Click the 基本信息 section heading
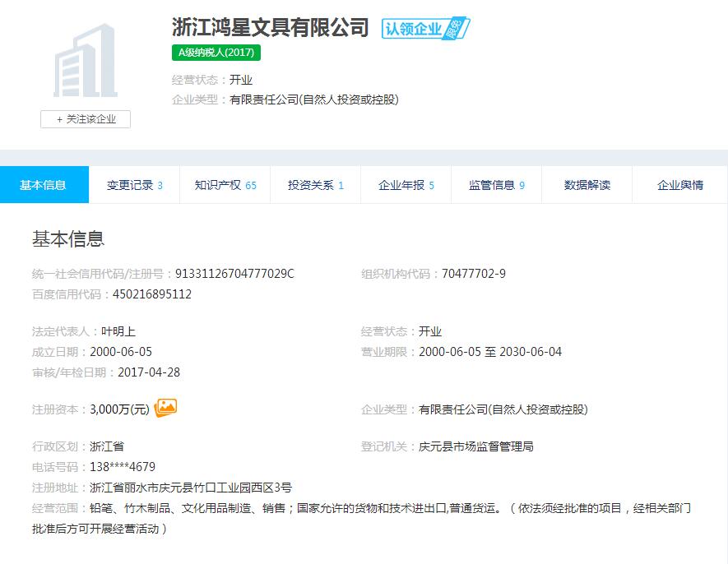Viewport: 728px width, 564px height. click(68, 238)
